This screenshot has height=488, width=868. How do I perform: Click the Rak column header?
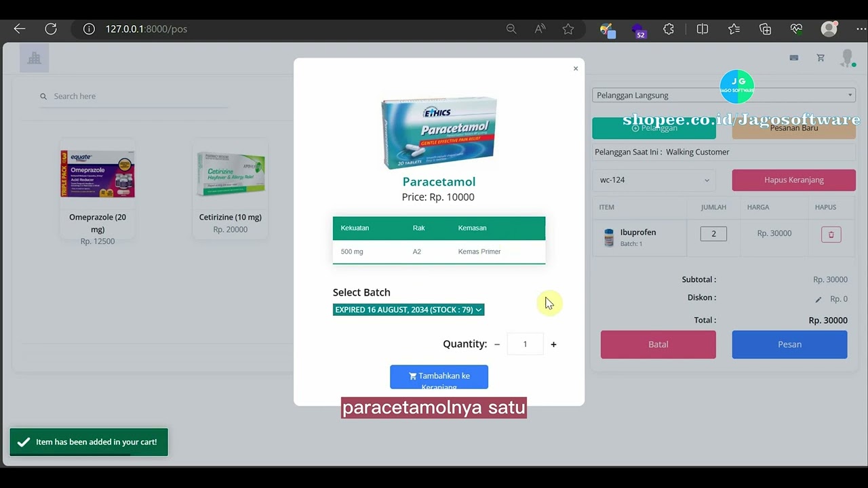click(418, 228)
